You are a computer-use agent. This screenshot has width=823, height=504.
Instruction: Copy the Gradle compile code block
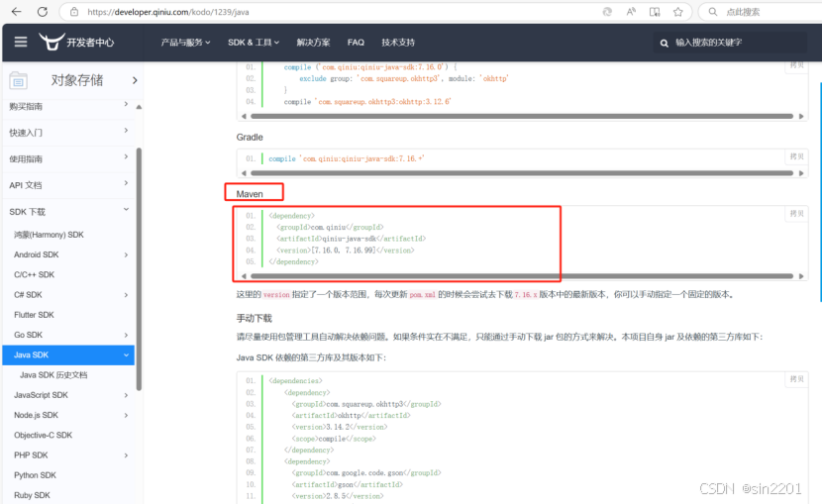pyautogui.click(x=797, y=156)
